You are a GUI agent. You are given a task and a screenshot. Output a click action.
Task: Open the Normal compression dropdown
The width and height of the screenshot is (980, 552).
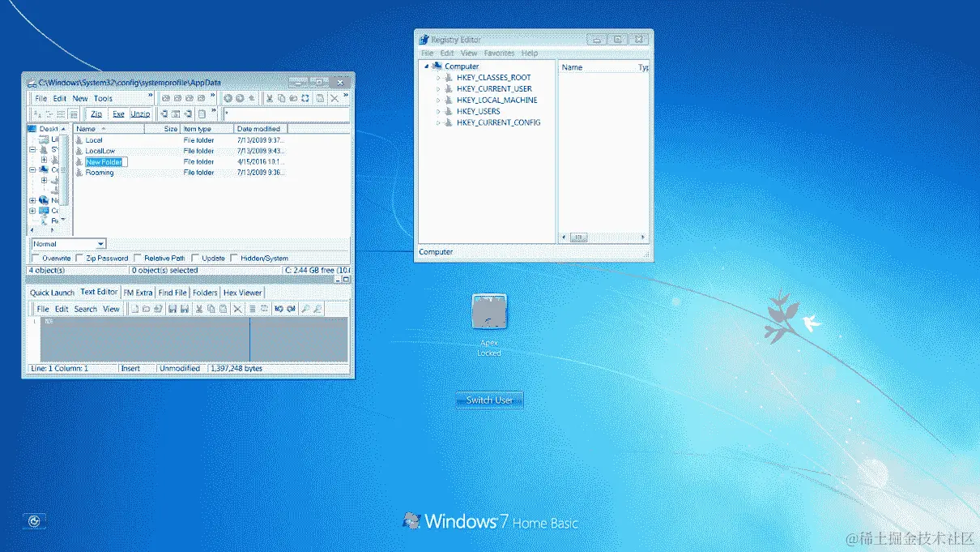pyautogui.click(x=100, y=244)
